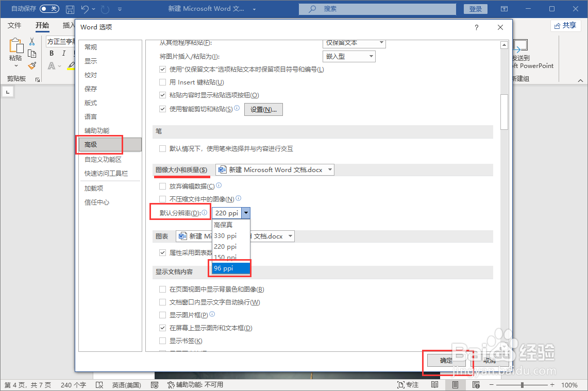Open the 嵌入型 picture insert dropdown

(349, 56)
